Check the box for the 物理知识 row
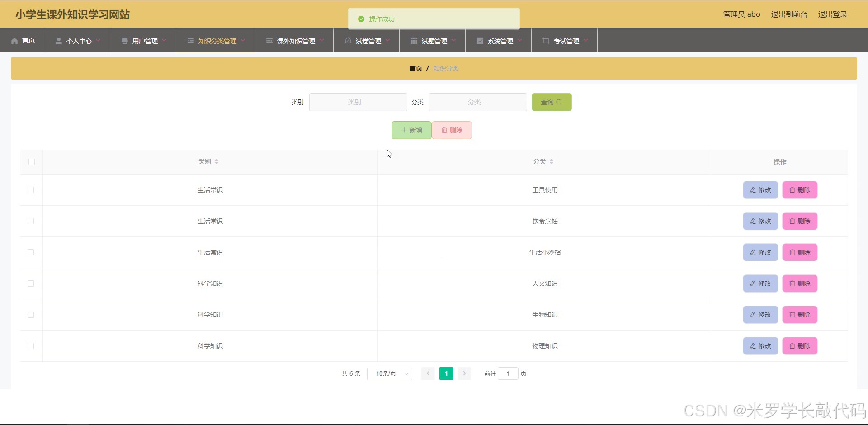Image resolution: width=868 pixels, height=425 pixels. [31, 346]
